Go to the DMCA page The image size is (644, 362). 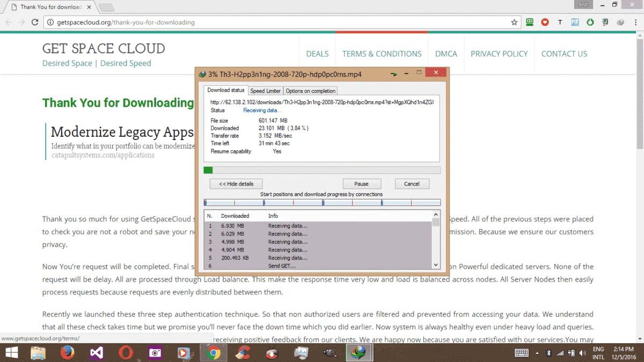[446, 54]
